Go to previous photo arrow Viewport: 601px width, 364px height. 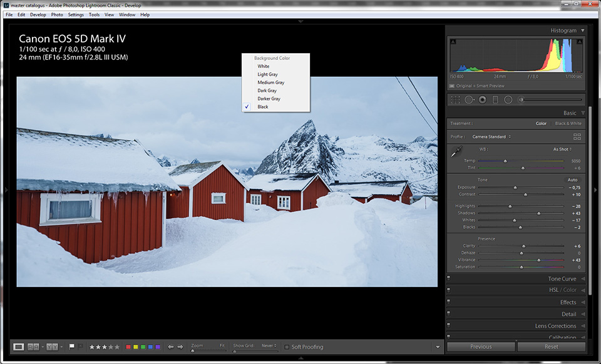pos(170,346)
